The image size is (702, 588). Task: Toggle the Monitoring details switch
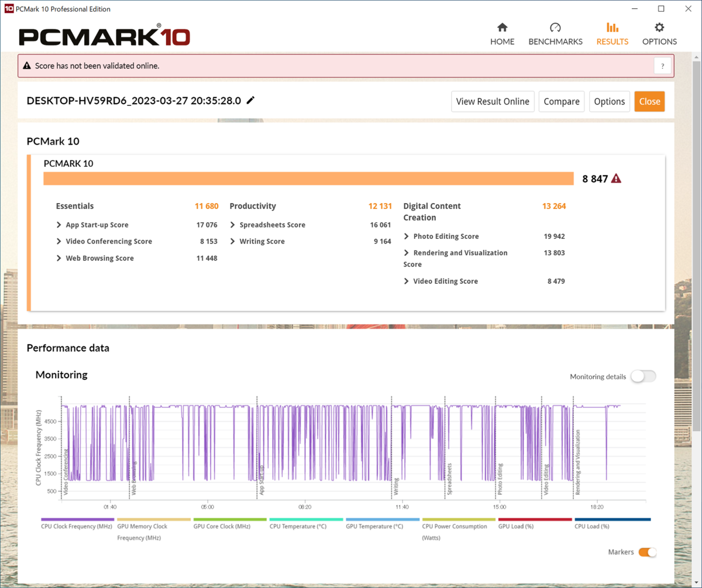[x=643, y=376]
